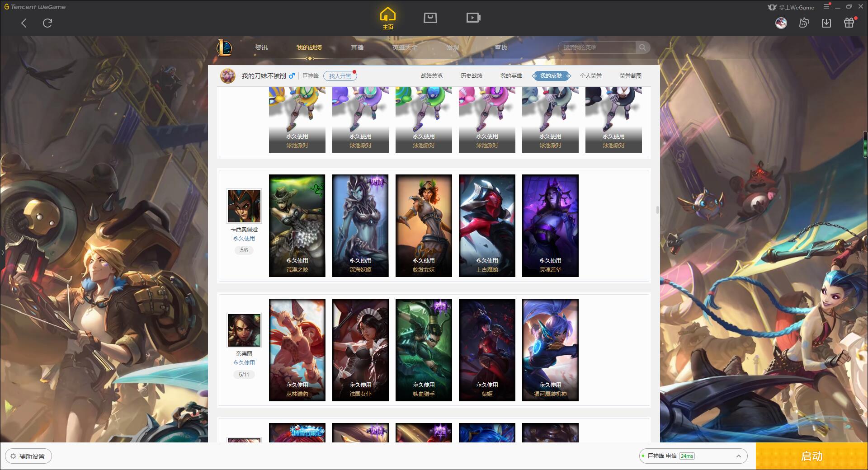Open the 资讯 tab

point(261,47)
